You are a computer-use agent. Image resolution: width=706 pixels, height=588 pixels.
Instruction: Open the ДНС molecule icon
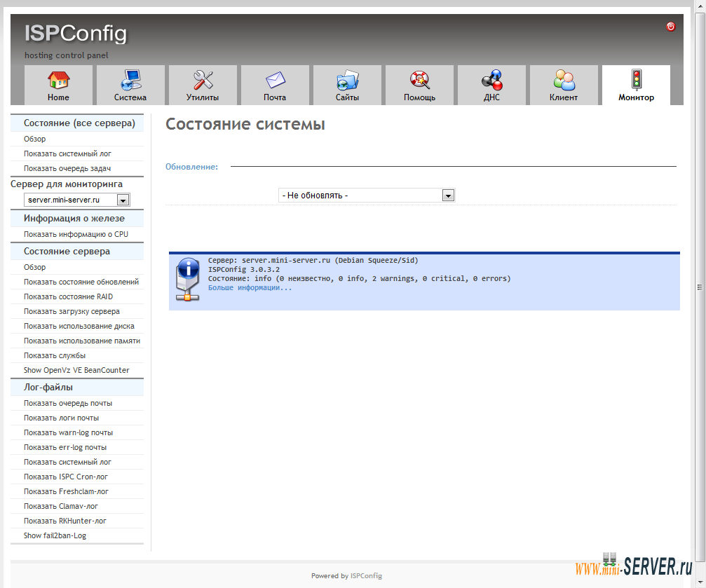click(x=491, y=80)
